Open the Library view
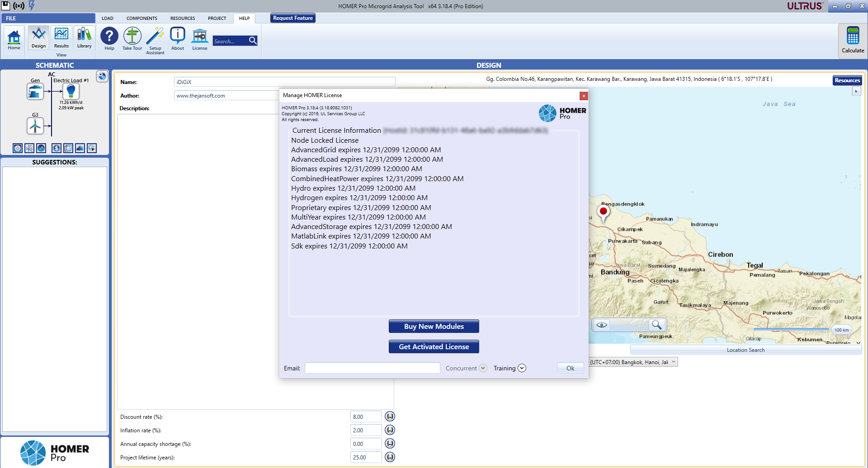 tap(84, 38)
